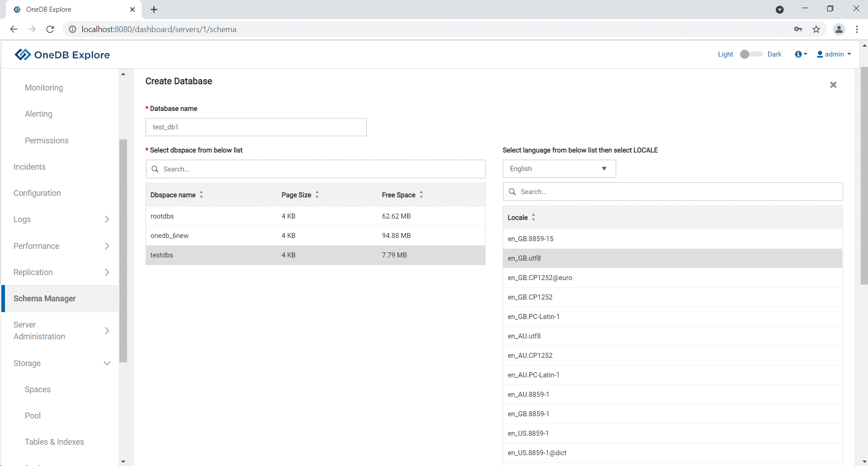Sort the table by Dbspace name

coord(201,195)
